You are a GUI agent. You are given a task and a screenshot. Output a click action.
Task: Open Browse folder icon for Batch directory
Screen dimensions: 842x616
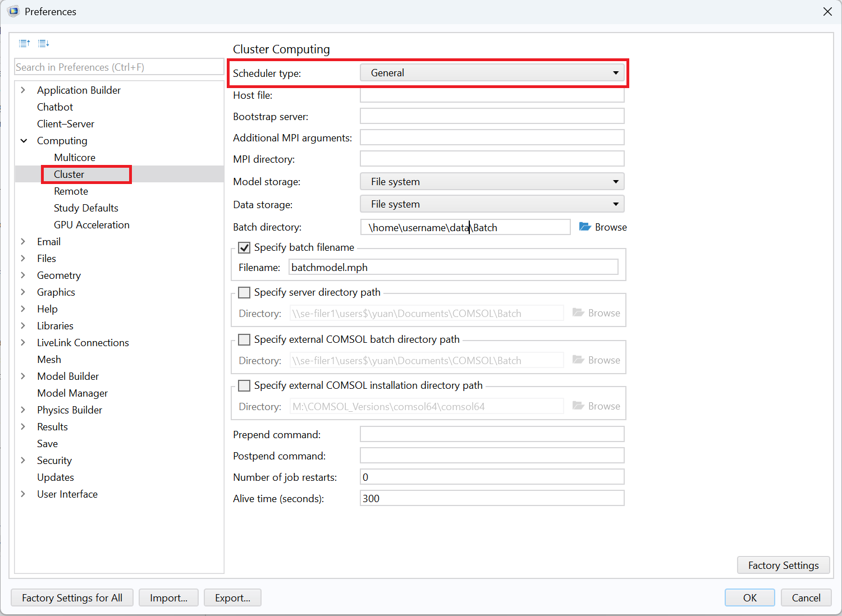click(585, 227)
